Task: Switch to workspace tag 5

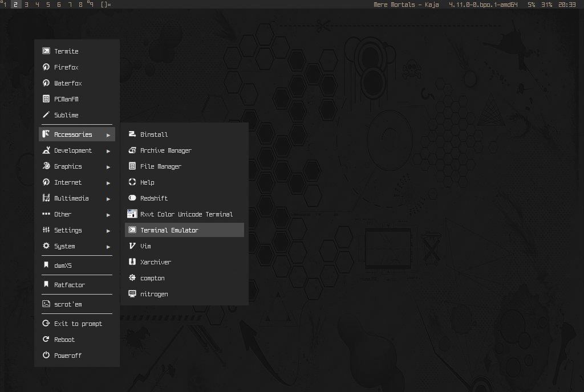Action: pyautogui.click(x=48, y=5)
